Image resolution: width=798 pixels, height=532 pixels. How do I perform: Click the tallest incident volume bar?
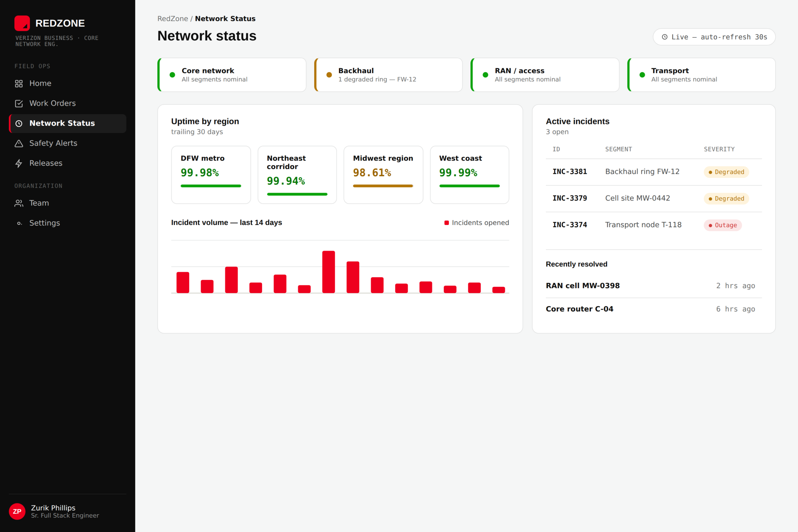329,272
